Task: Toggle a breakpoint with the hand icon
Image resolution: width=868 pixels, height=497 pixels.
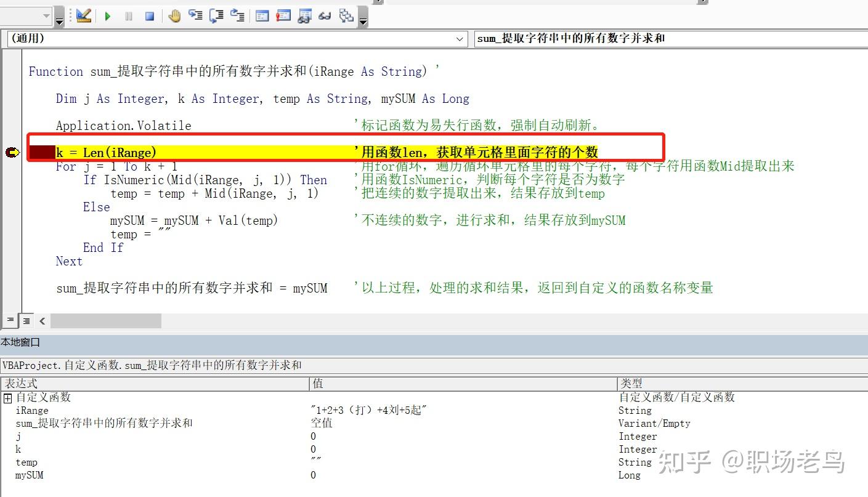Action: (x=174, y=16)
